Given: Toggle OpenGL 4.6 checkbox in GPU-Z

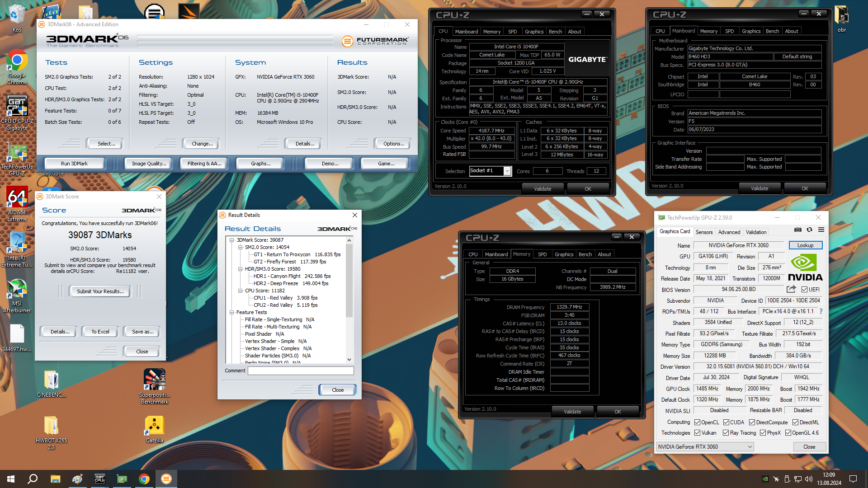Looking at the screenshot, I should coord(788,433).
